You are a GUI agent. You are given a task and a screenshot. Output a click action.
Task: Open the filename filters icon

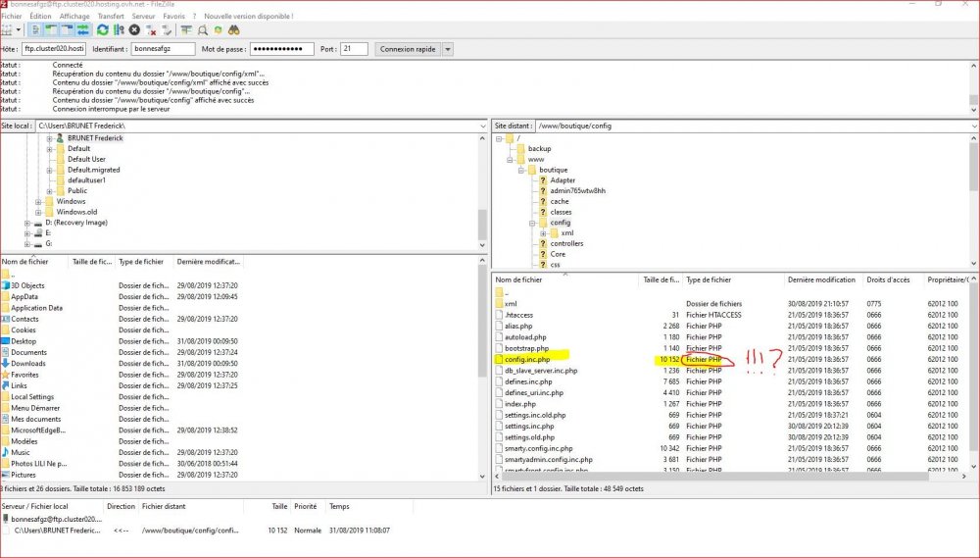[x=184, y=30]
